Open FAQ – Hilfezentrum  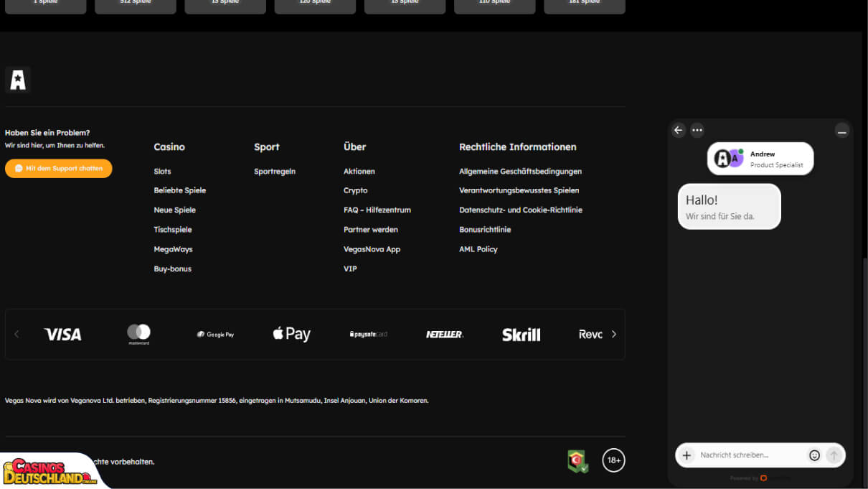377,210
